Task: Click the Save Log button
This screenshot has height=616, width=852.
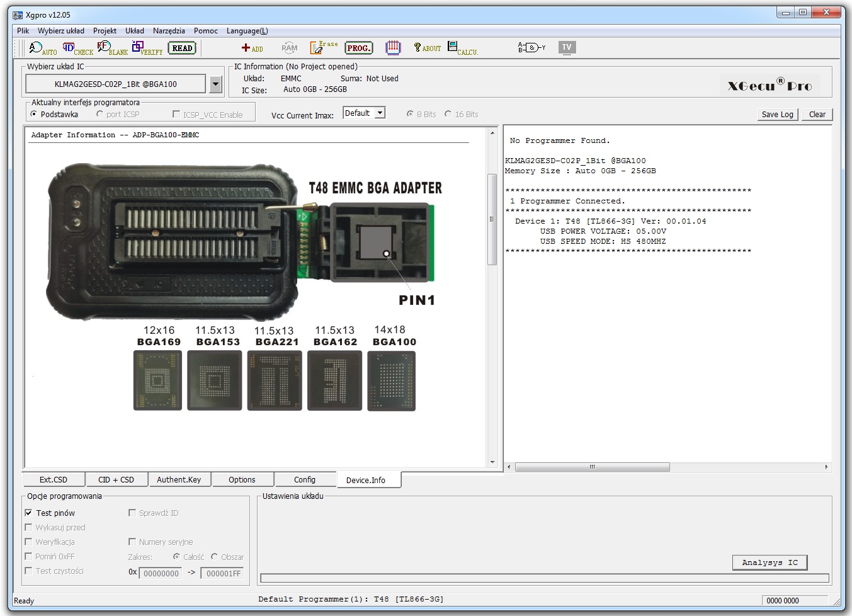Action: click(x=778, y=115)
